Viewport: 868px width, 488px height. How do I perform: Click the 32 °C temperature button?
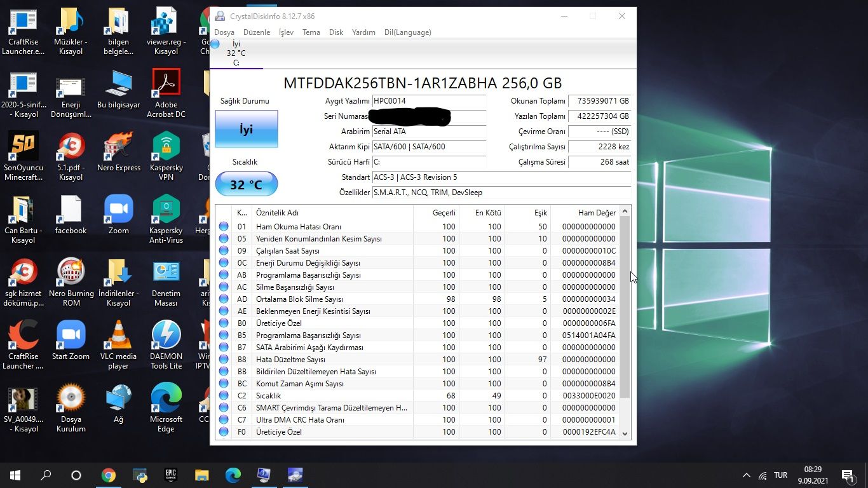(x=246, y=185)
